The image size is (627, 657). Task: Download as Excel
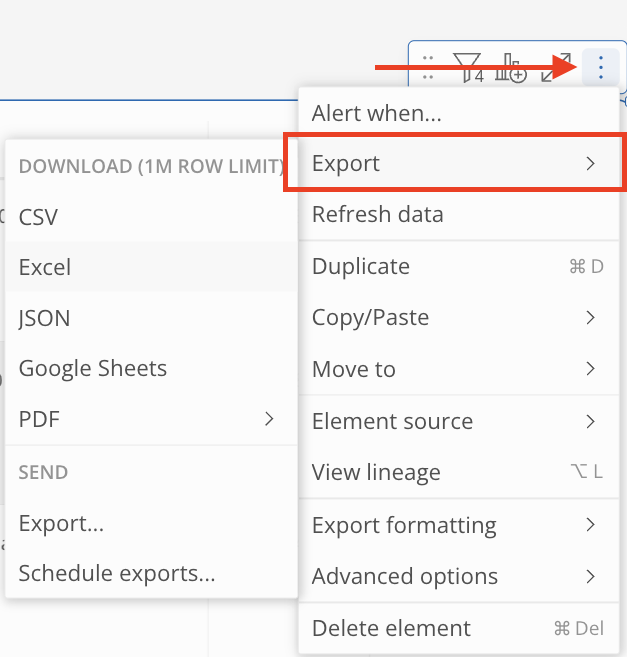[x=151, y=266]
